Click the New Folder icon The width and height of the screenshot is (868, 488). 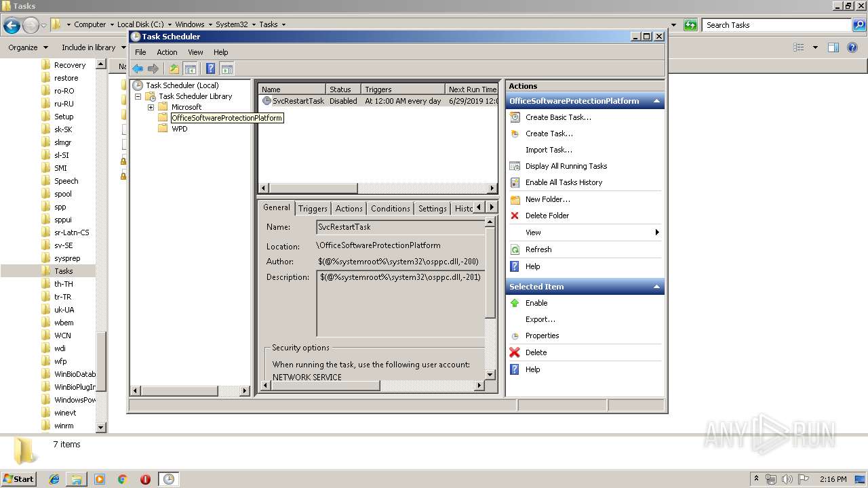tap(515, 199)
